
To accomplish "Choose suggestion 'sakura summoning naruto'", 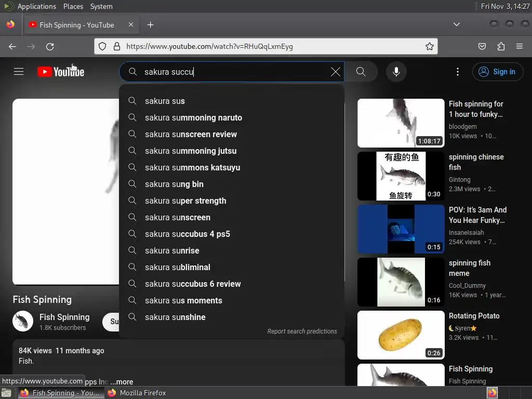I will click(x=232, y=117).
